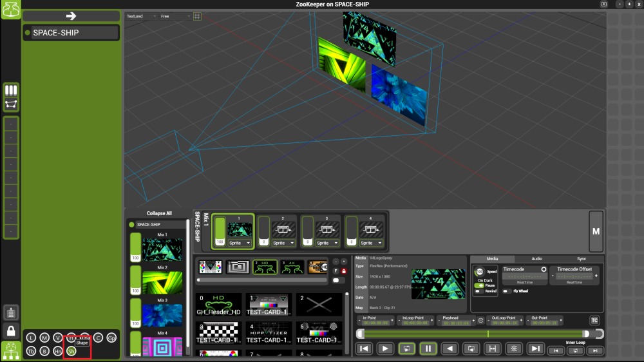Select the C component circle button

(98, 338)
